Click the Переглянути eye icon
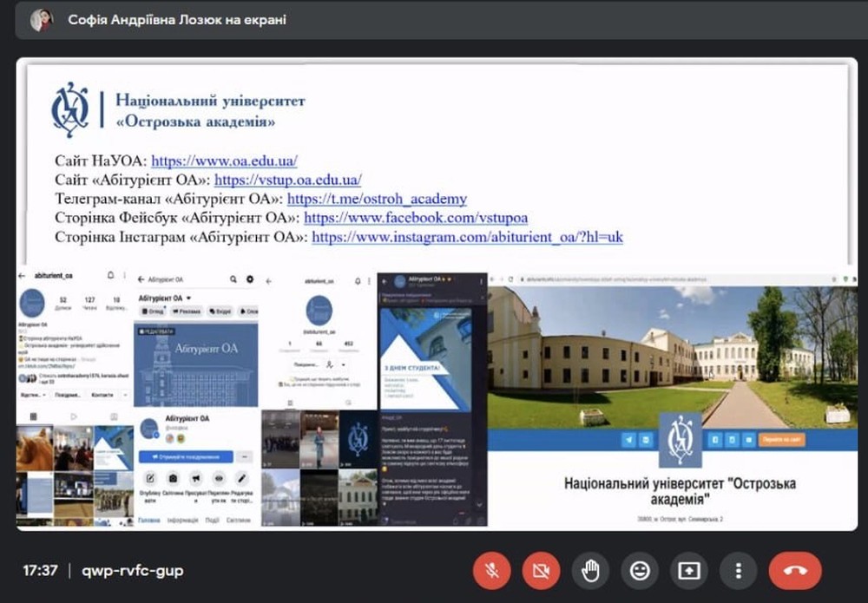 pos(220,478)
